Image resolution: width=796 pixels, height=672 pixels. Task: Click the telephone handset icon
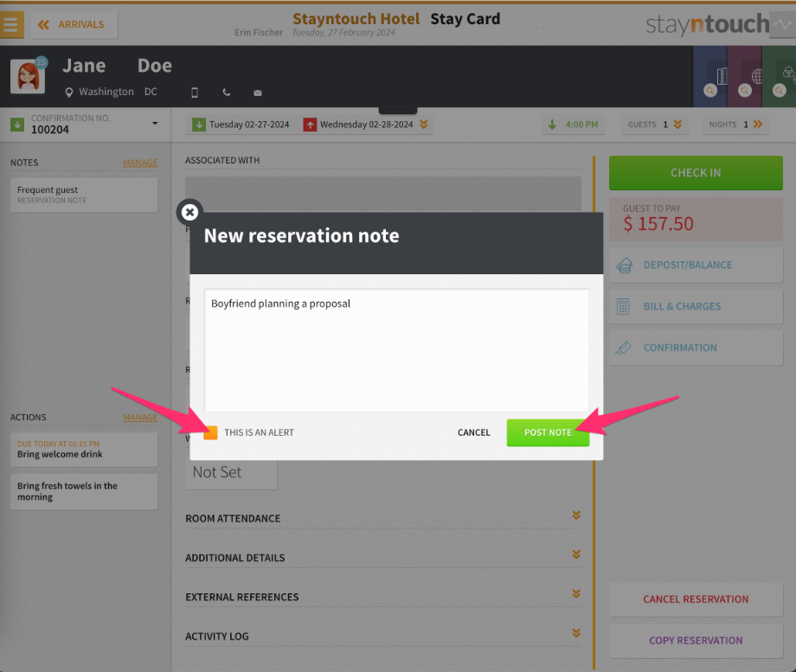pyautogui.click(x=227, y=93)
